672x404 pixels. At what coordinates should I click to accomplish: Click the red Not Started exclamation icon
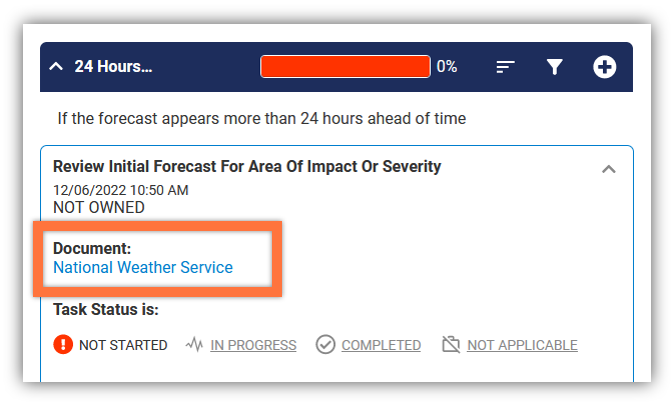[x=63, y=344]
